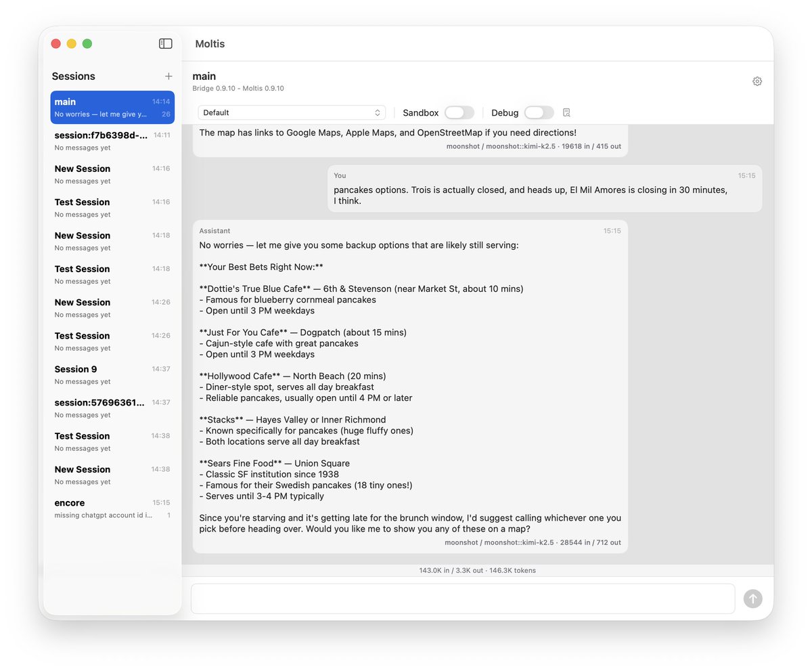Select session:57696361 in the sidebar
The image size is (812, 671).
click(112, 408)
